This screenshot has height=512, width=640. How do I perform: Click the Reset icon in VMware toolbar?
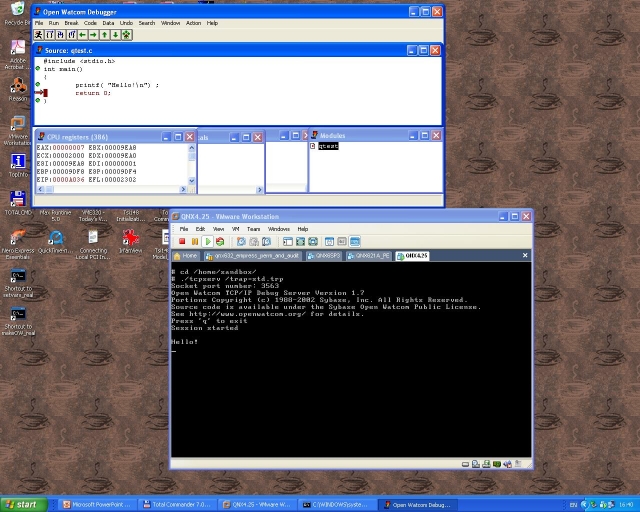tap(219, 241)
